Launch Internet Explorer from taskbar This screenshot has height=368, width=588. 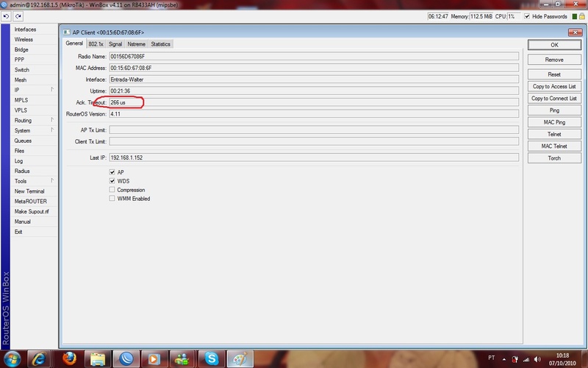click(x=39, y=359)
